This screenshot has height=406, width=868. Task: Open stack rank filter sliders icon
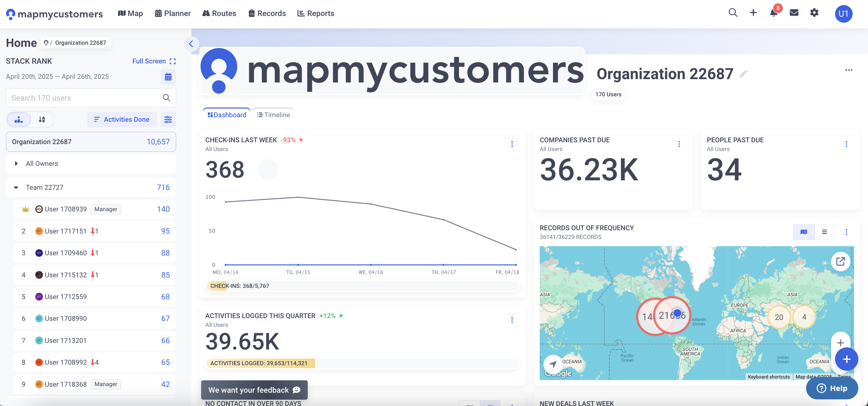[x=168, y=119]
